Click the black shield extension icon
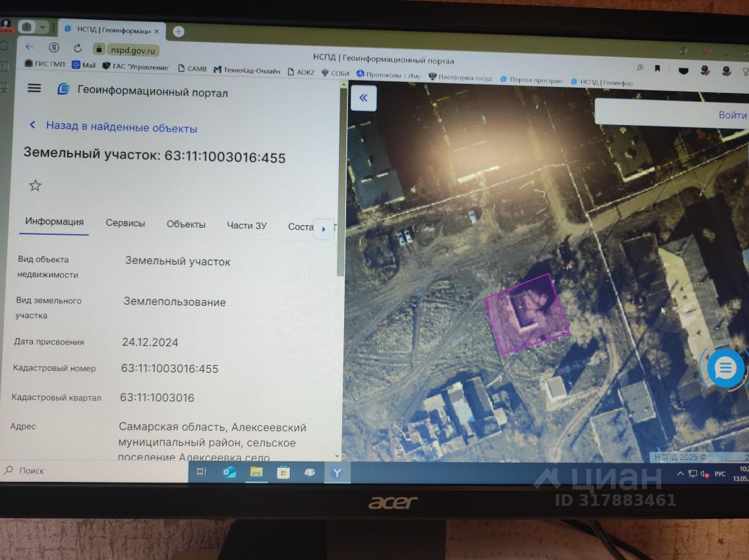749x560 pixels. pyautogui.click(x=684, y=71)
